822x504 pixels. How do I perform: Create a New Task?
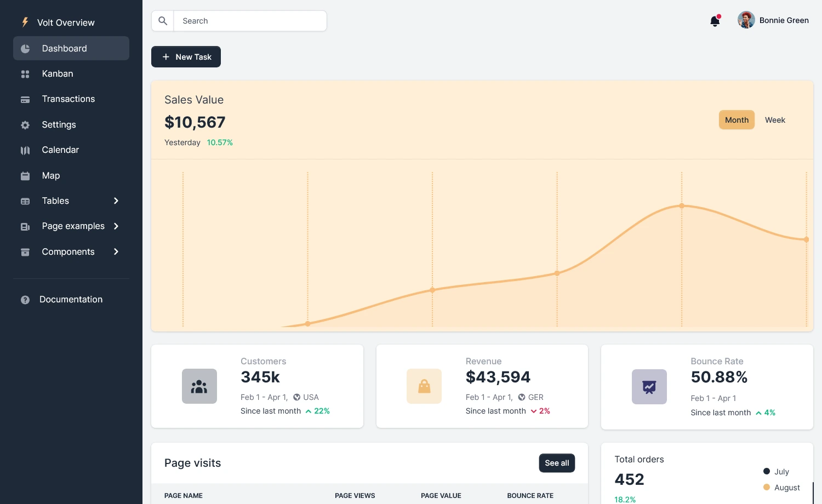pyautogui.click(x=186, y=56)
